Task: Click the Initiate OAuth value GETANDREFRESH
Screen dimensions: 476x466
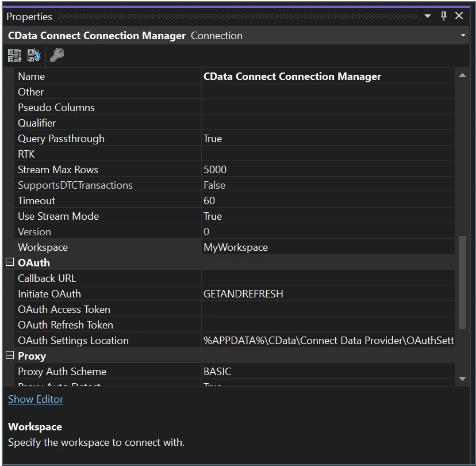Action: tap(328, 294)
